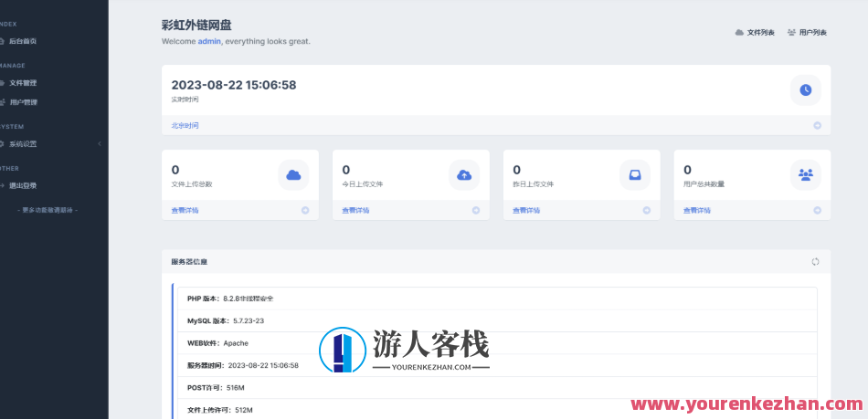Click the cloud icon beside 文件列表
The height and width of the screenshot is (419, 868).
[739, 33]
